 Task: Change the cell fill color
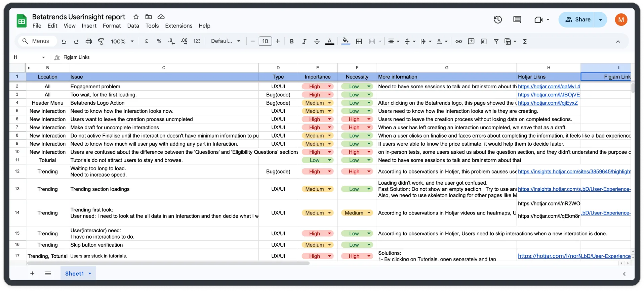[346, 41]
